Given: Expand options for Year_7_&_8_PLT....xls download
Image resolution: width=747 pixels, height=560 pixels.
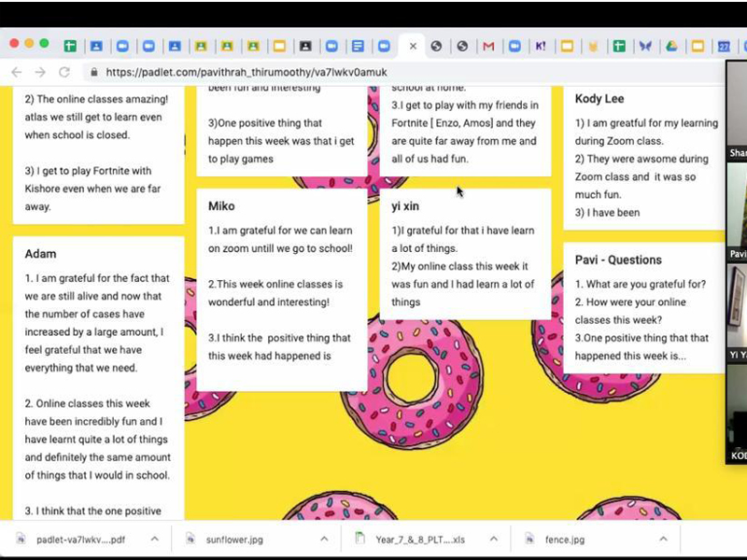Looking at the screenshot, I should click(x=494, y=539).
